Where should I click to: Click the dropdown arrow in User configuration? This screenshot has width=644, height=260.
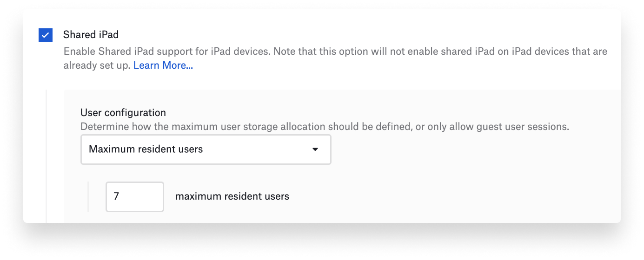[315, 149]
